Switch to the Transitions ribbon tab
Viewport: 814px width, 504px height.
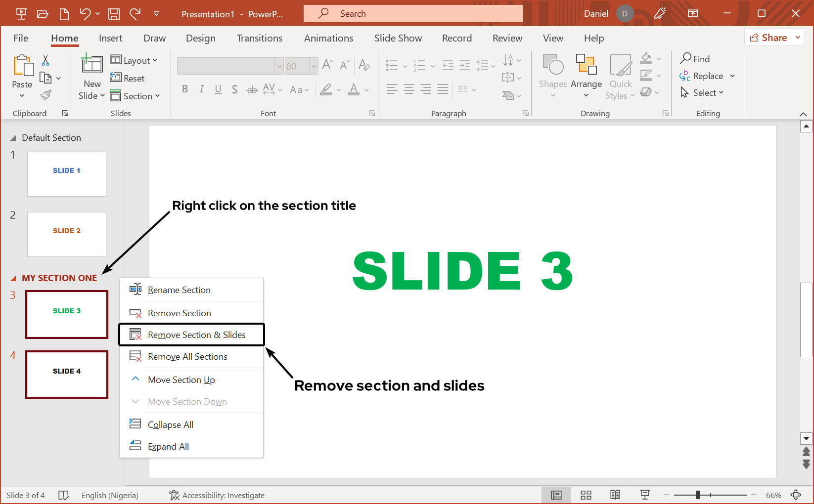point(259,38)
